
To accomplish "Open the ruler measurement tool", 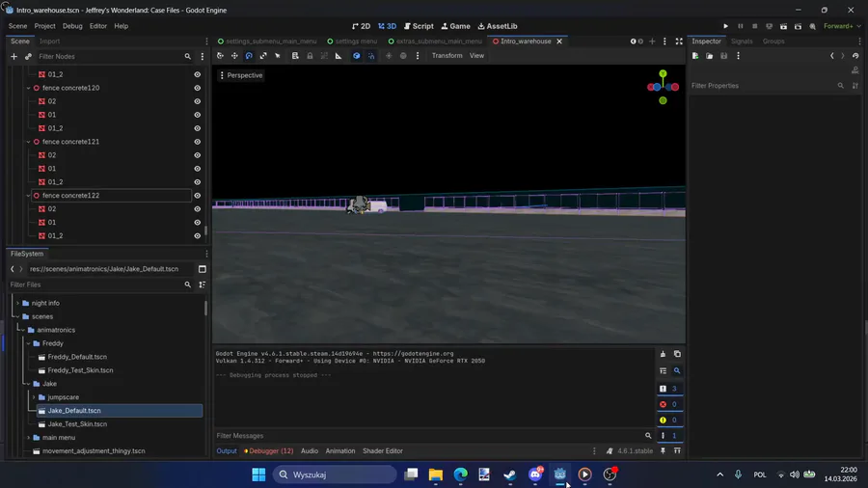I will pos(339,56).
